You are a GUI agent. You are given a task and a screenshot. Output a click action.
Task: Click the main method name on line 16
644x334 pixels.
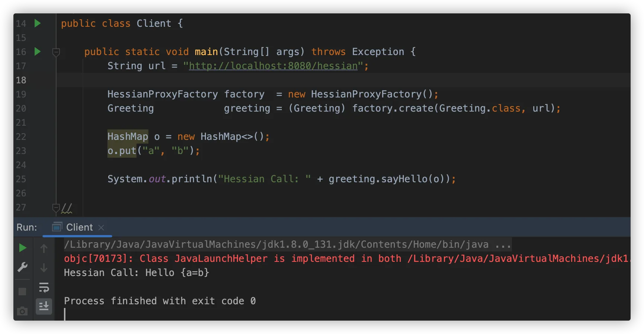click(206, 52)
